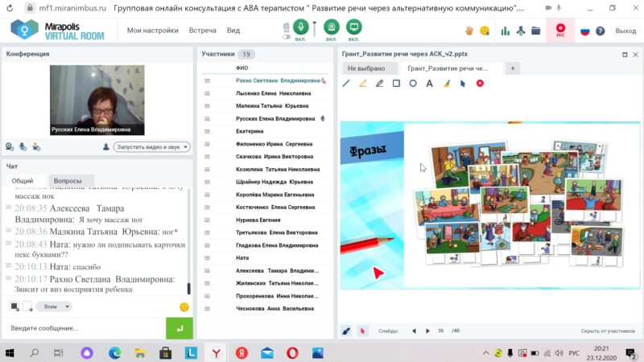Screen dimensions: 644x362
Task: Click the video thumbnail of Русских Елена Владимировна
Action: [x=97, y=100]
